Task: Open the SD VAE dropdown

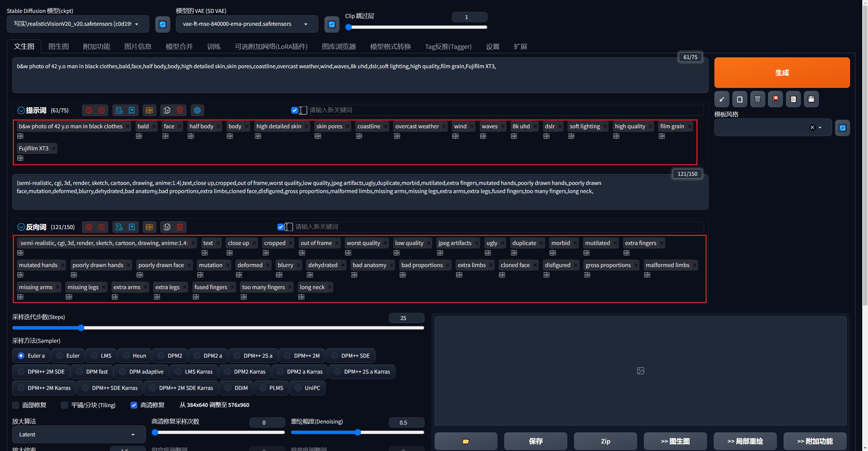Action: coord(246,24)
